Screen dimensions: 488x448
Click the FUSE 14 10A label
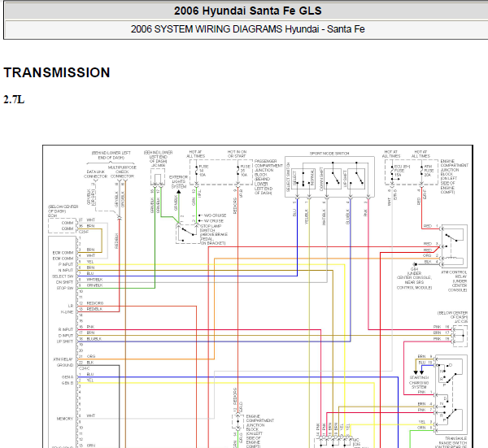click(x=203, y=171)
